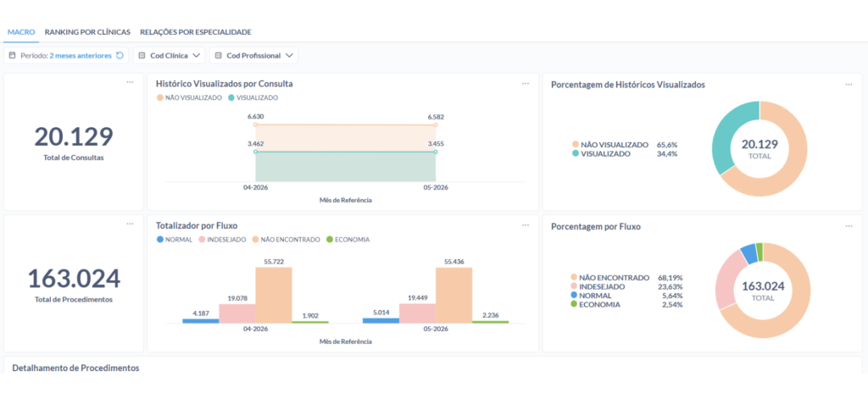
Task: Toggle VISUALIZADO series in line chart legend
Action: (x=253, y=97)
